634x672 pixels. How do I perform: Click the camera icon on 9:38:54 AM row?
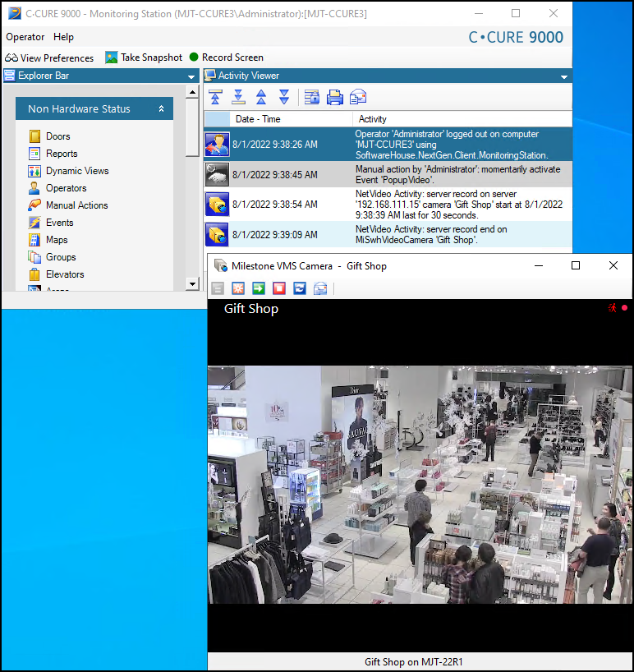[x=217, y=205]
